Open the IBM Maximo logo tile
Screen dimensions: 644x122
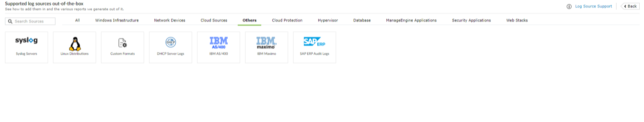267,47
